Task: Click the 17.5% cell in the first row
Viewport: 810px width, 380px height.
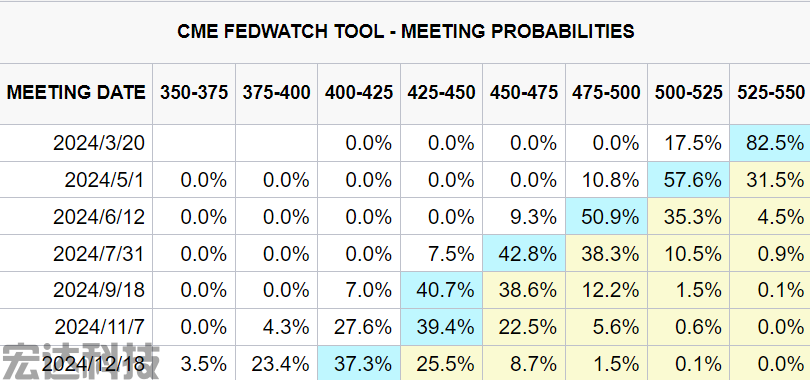Action: click(688, 143)
